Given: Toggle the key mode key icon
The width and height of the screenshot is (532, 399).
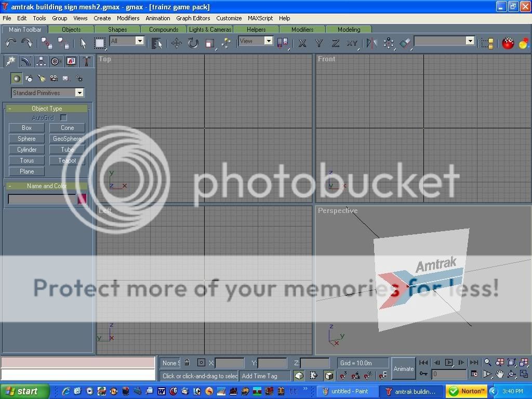Looking at the screenshot, I should [423, 374].
